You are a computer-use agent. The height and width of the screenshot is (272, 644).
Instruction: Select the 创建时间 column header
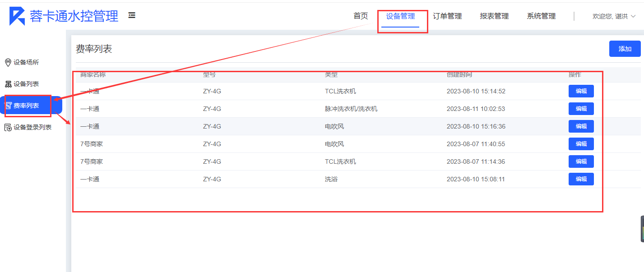click(459, 74)
